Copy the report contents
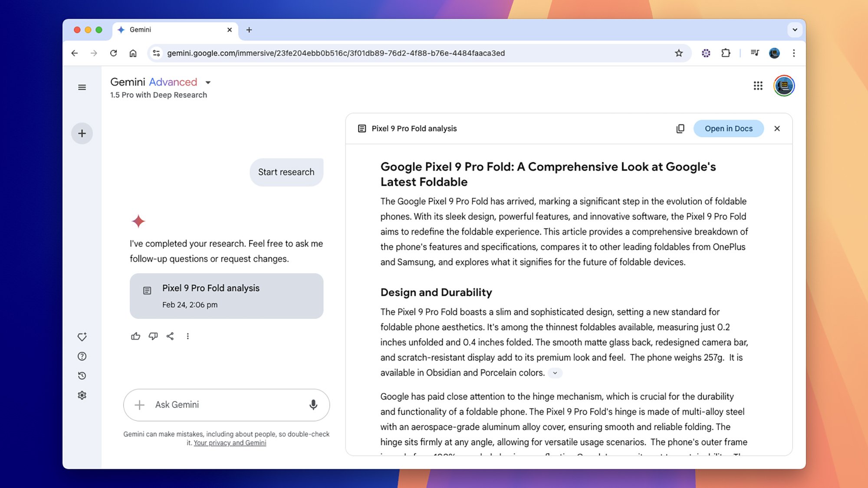The image size is (868, 488). pos(680,128)
